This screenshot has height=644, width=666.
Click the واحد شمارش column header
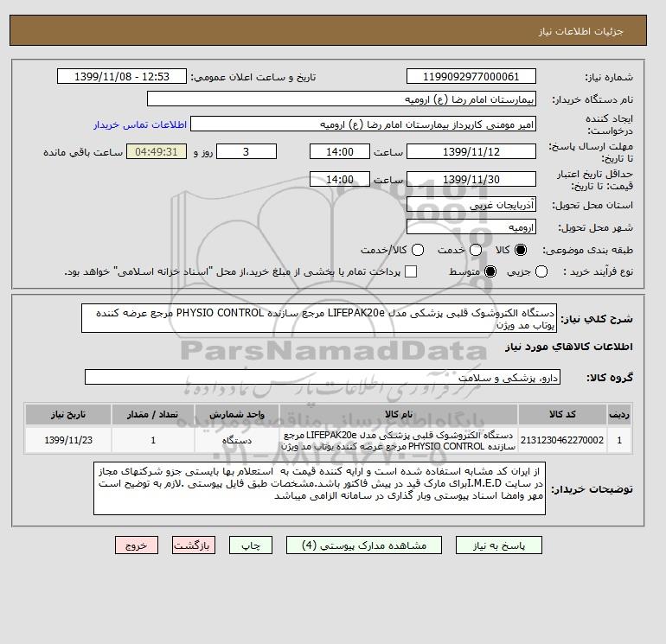point(237,414)
